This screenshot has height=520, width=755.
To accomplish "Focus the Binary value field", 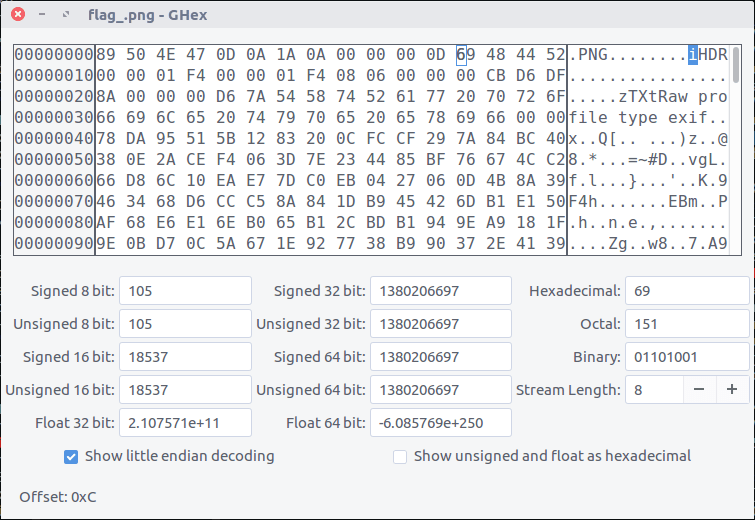I will (687, 357).
